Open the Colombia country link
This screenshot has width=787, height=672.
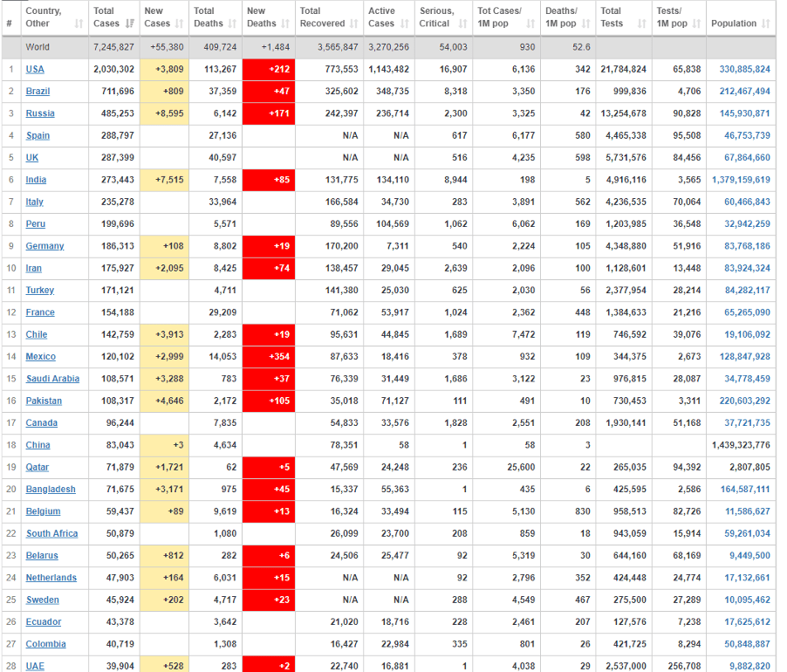tap(45, 643)
